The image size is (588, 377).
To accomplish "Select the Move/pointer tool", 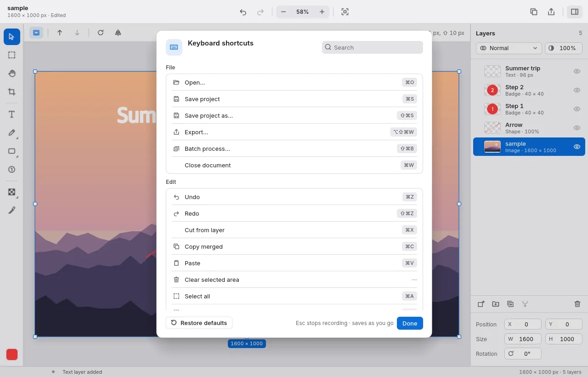I will point(12,37).
